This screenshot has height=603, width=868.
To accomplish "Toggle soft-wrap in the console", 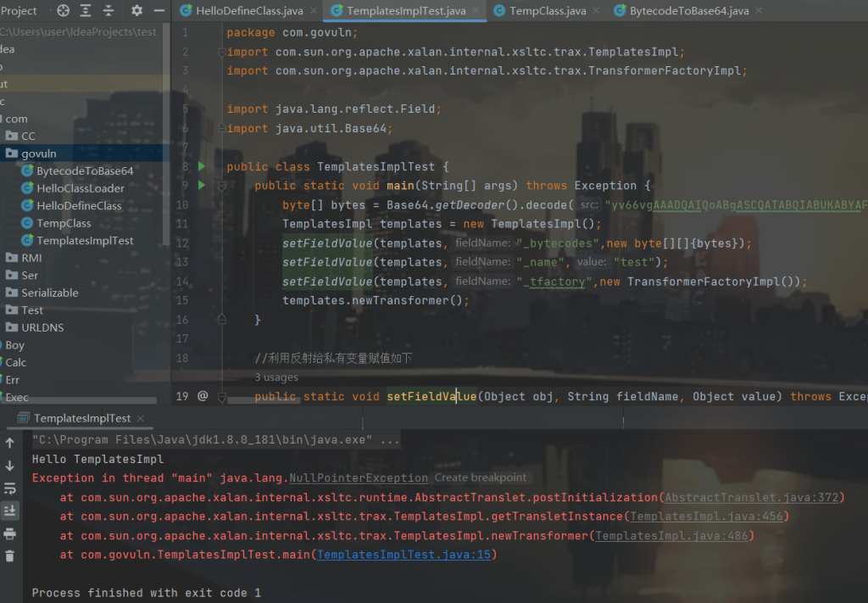I will coord(10,488).
